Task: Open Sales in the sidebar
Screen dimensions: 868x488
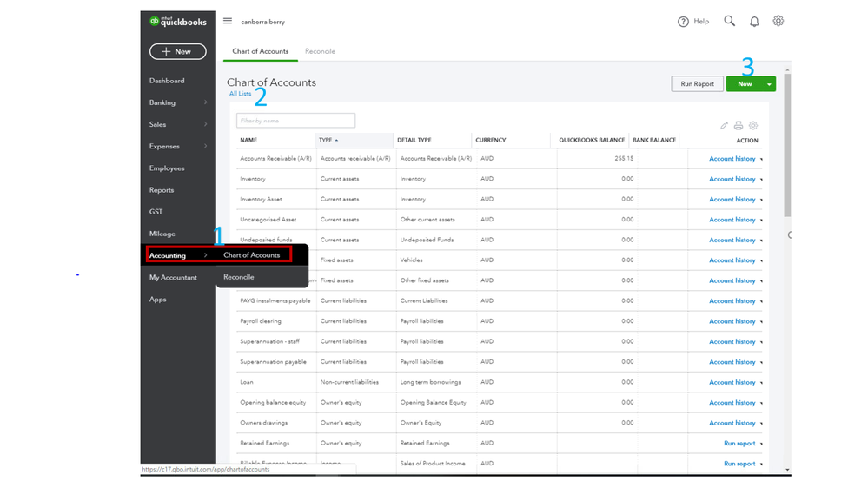Action: click(158, 124)
